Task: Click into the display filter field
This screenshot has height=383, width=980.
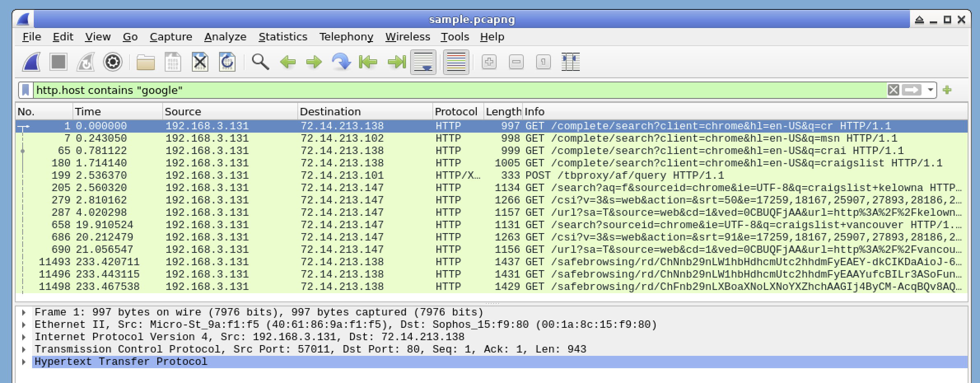Action: tap(459, 90)
